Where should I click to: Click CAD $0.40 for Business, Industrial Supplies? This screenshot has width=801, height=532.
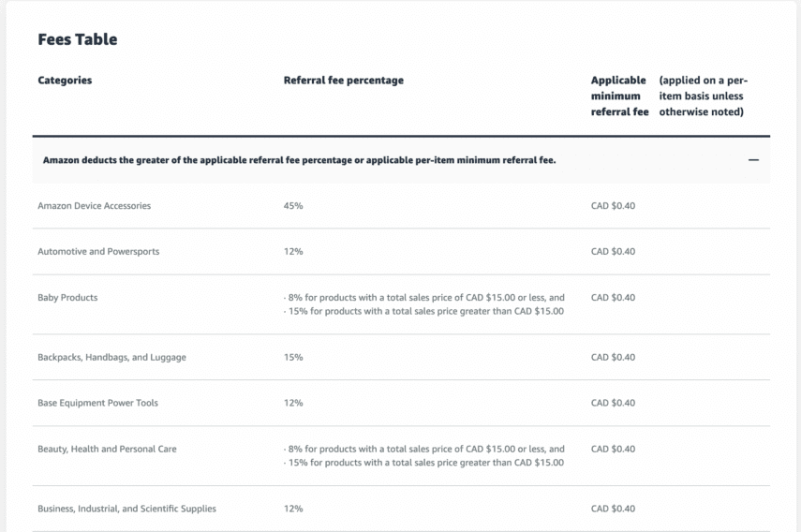pos(613,510)
